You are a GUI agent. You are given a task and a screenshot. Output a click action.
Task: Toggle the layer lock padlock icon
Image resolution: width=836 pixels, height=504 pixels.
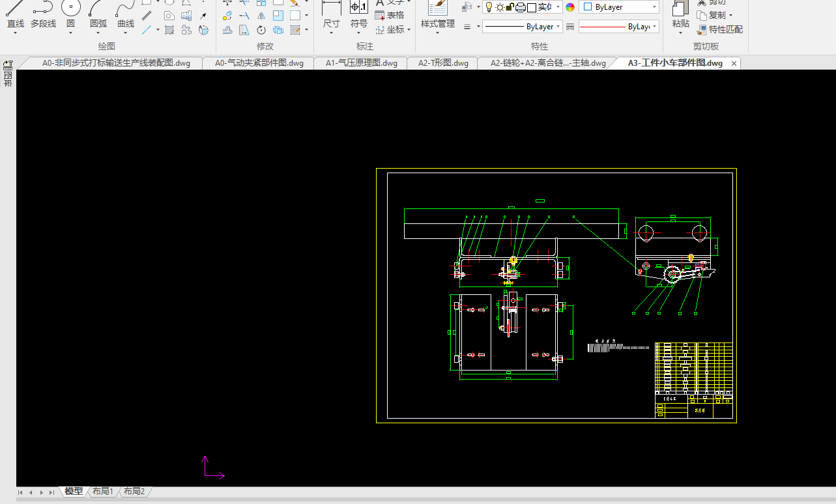click(510, 7)
